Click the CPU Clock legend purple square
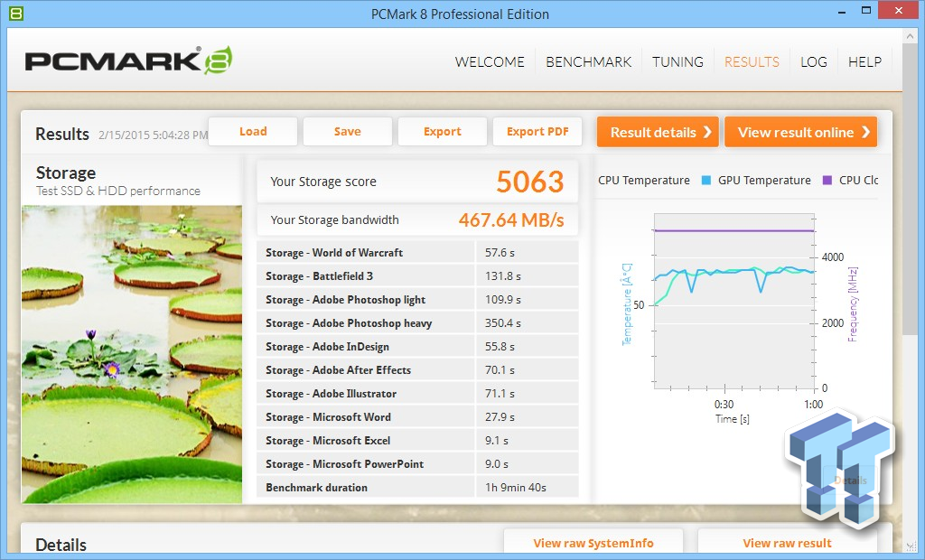The image size is (925, 560). (x=827, y=181)
